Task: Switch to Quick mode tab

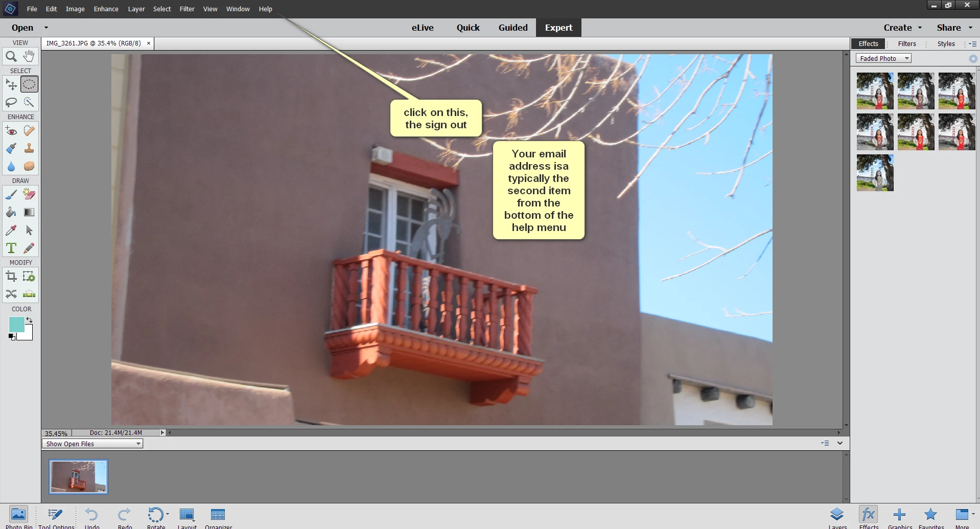Action: click(x=468, y=28)
